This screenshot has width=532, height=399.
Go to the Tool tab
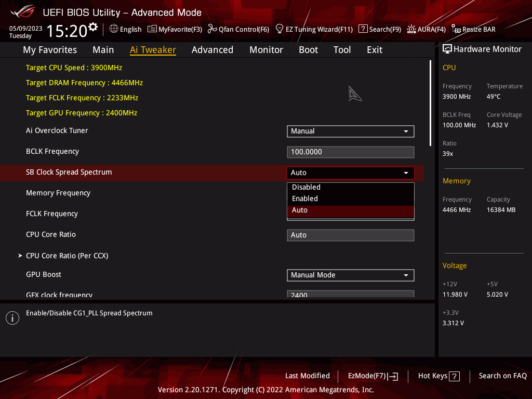pyautogui.click(x=342, y=50)
